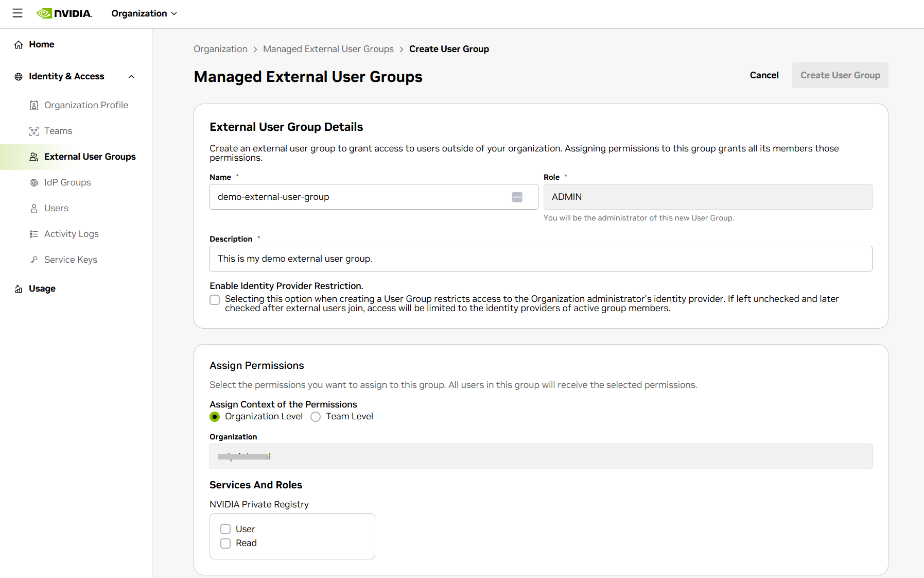The height and width of the screenshot is (578, 924).
Task: Click the administrator hint text under Role
Action: (639, 218)
